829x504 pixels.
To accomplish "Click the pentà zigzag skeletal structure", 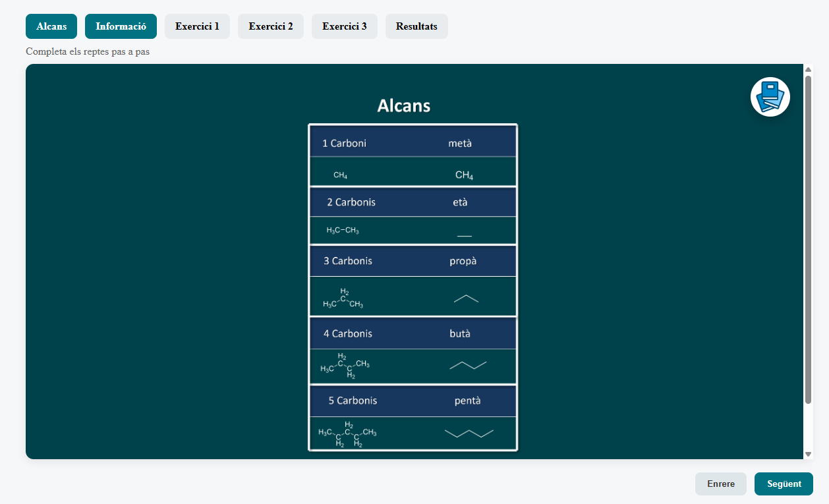I will click(469, 433).
